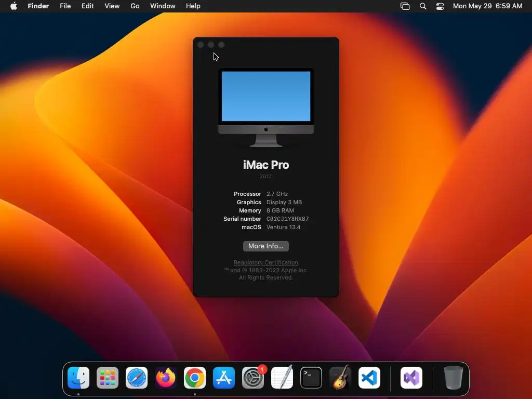Click the 2.7 GHz processor value
The width and height of the screenshot is (532, 399).
(x=277, y=194)
